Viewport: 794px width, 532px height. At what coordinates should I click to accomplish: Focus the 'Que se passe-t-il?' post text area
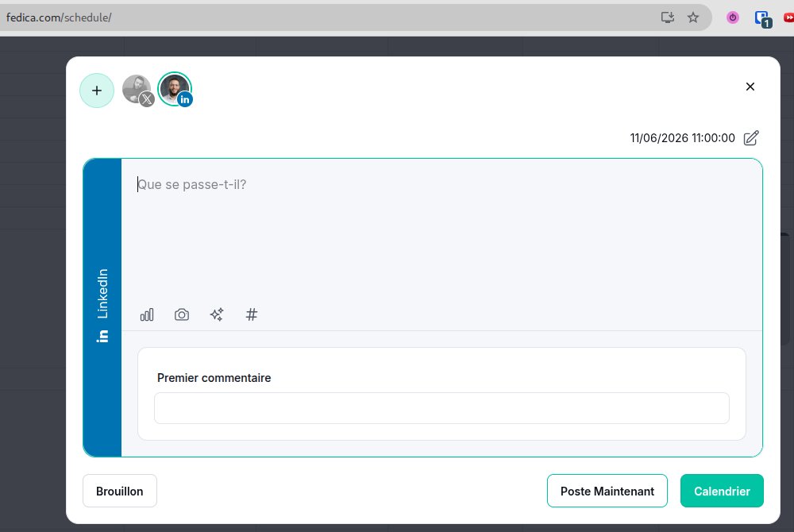pyautogui.click(x=441, y=230)
